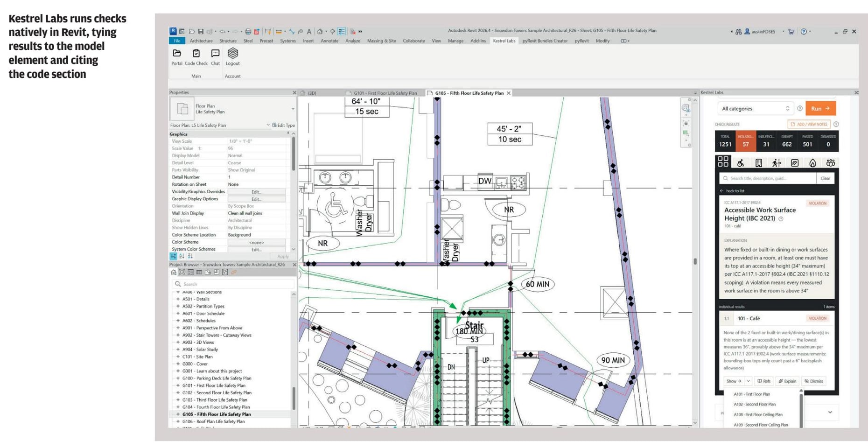This screenshot has height=448, width=868.
Task: Select the Text tool icon in quick toolbar
Action: [x=309, y=32]
